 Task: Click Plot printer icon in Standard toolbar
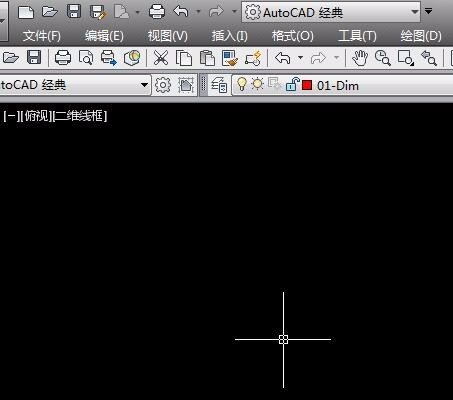(x=63, y=58)
